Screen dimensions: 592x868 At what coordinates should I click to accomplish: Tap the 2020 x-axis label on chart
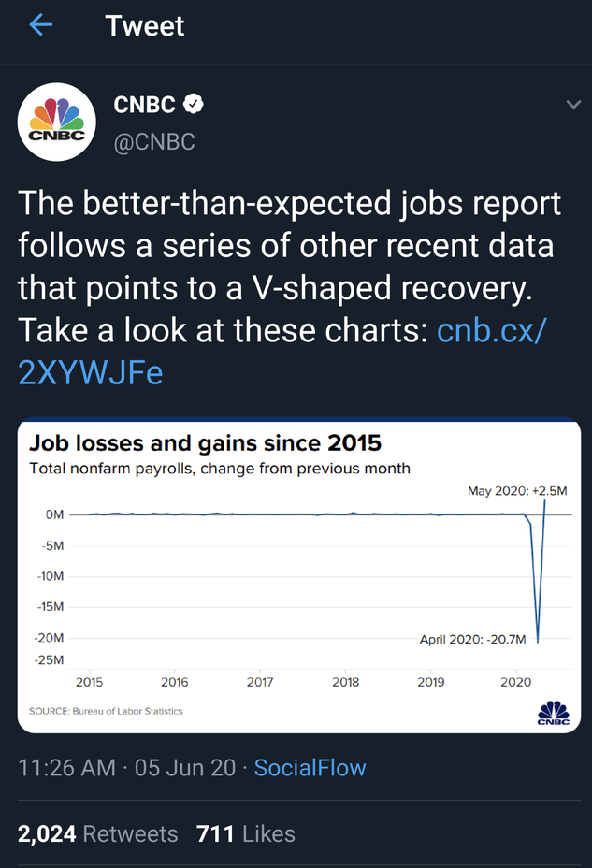pyautogui.click(x=516, y=682)
